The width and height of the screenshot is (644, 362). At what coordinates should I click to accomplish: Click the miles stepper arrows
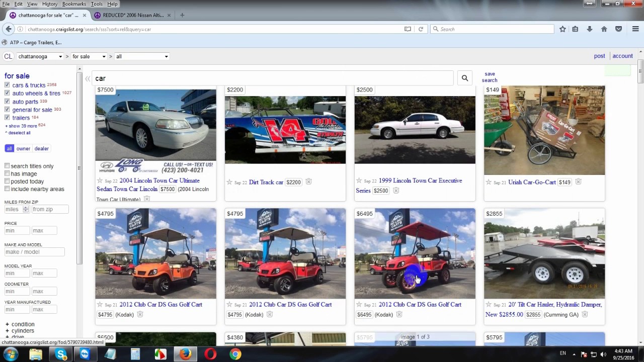pos(26,209)
